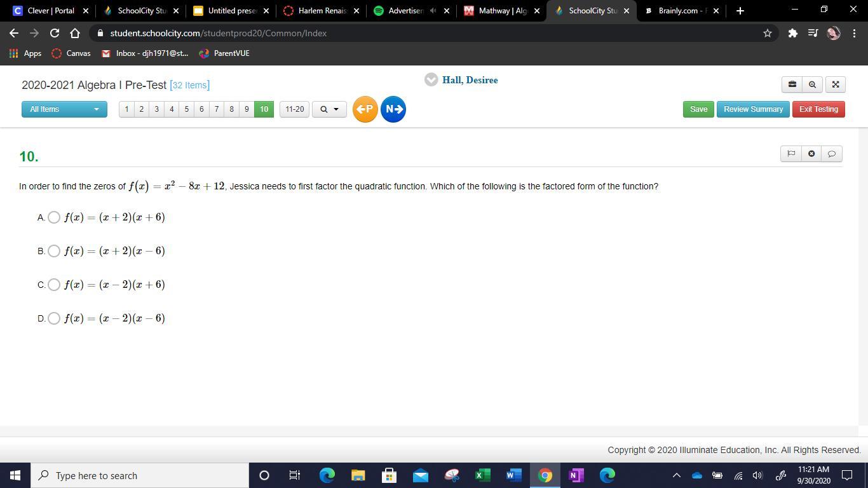Open the comment bubble icon for question 10
This screenshot has width=868, height=488.
[x=832, y=154]
